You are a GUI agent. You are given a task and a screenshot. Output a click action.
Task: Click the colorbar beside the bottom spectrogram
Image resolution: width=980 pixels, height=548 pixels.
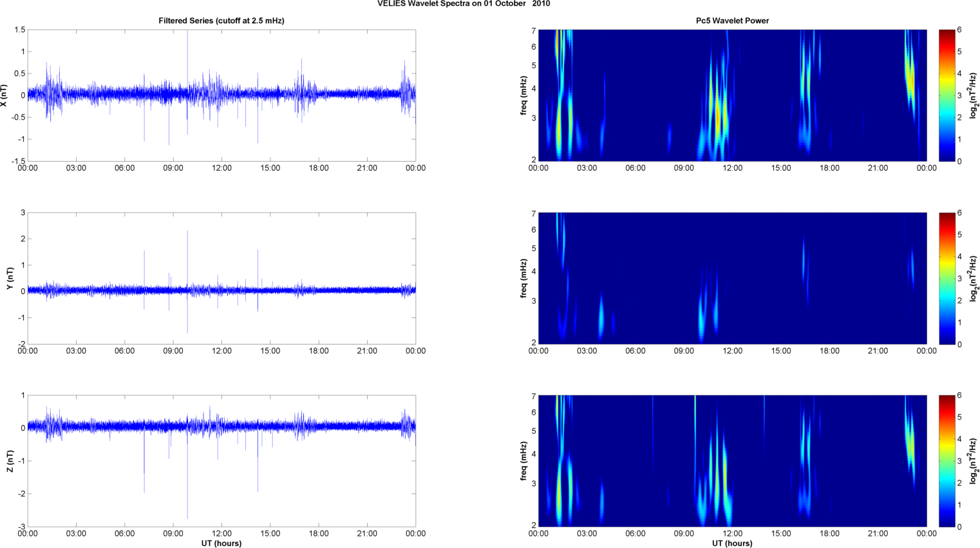(x=947, y=461)
